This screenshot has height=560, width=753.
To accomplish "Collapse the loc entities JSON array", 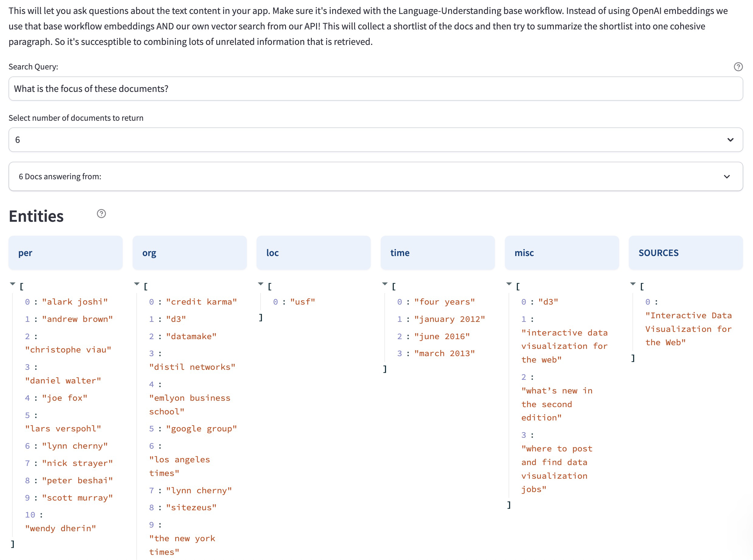I will [261, 284].
